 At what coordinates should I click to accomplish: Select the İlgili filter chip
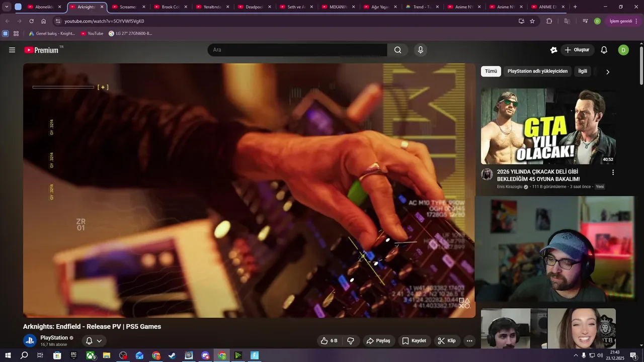click(583, 71)
